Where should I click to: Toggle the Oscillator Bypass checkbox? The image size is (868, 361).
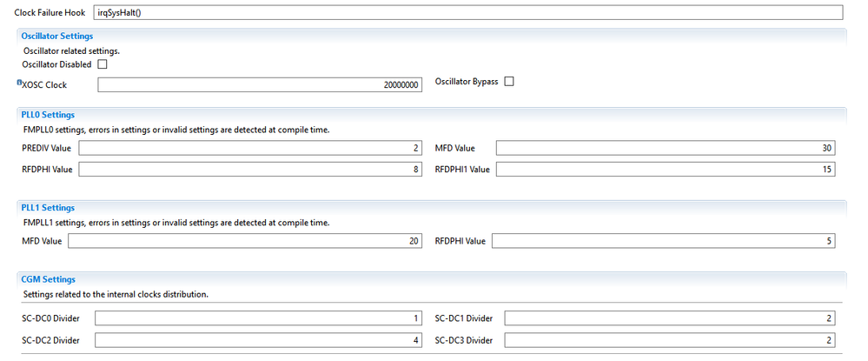pyautogui.click(x=509, y=82)
